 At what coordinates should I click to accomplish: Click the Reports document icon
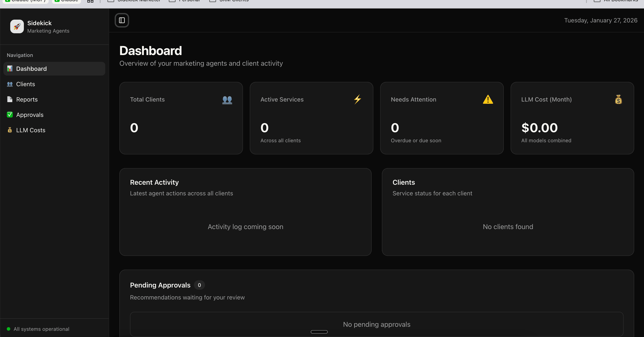(10, 99)
